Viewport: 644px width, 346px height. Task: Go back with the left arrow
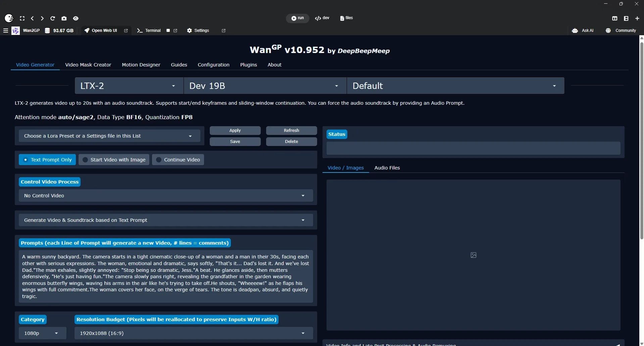coord(32,18)
